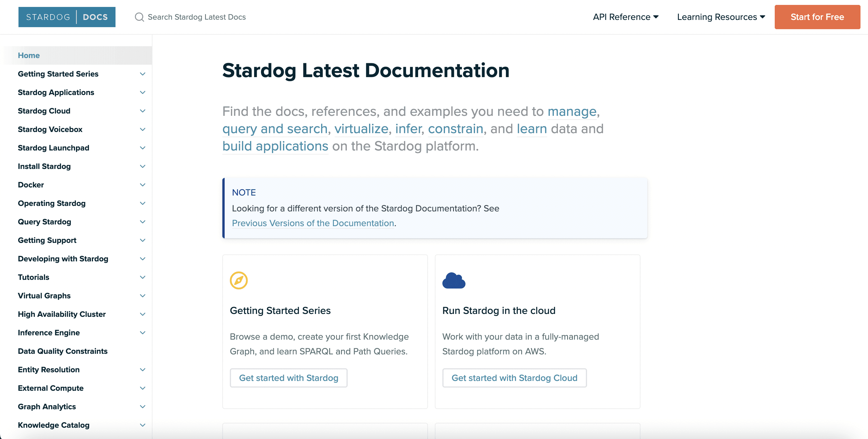Click Get started with Stardog button

(288, 378)
